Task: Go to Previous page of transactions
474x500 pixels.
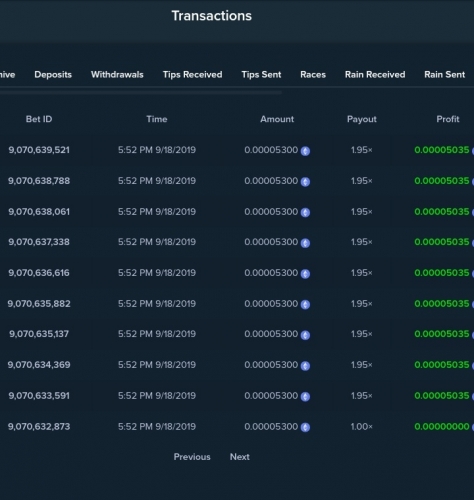Action: 192,457
